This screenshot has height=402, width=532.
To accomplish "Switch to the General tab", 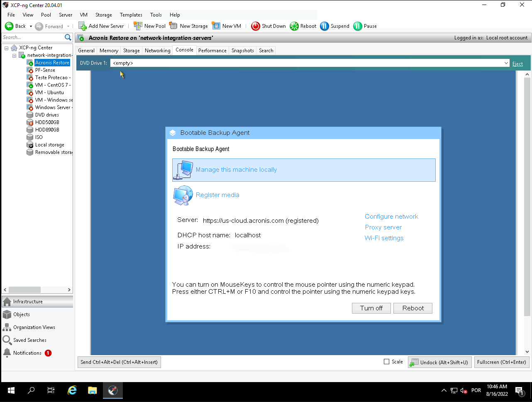I will (x=86, y=51).
